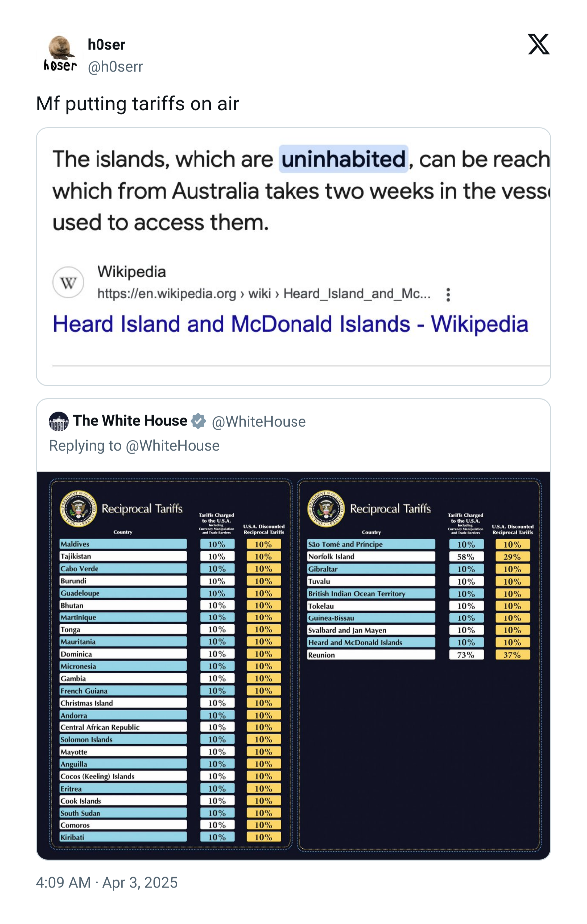The image size is (587, 924).
Task: Click the highlighted word uninhabited
Action: click(x=343, y=159)
